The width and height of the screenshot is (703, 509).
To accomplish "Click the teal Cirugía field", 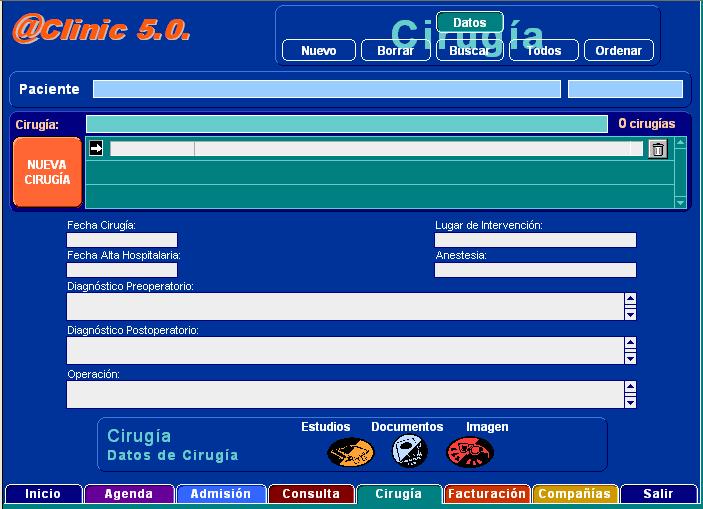I will click(x=347, y=124).
